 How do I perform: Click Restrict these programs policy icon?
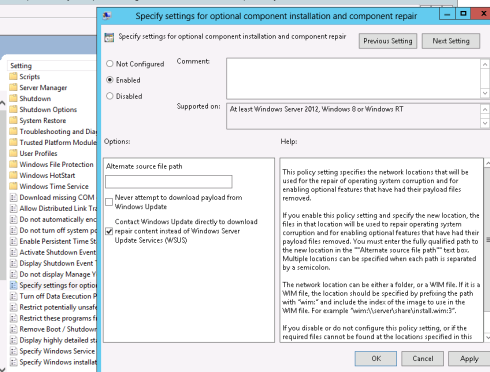13,318
